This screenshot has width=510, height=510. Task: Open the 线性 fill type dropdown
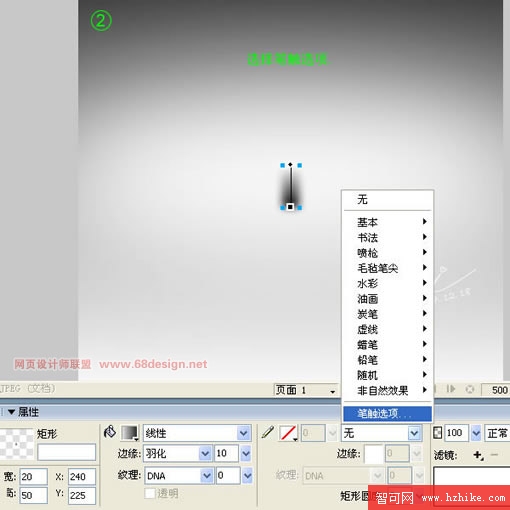click(x=197, y=433)
